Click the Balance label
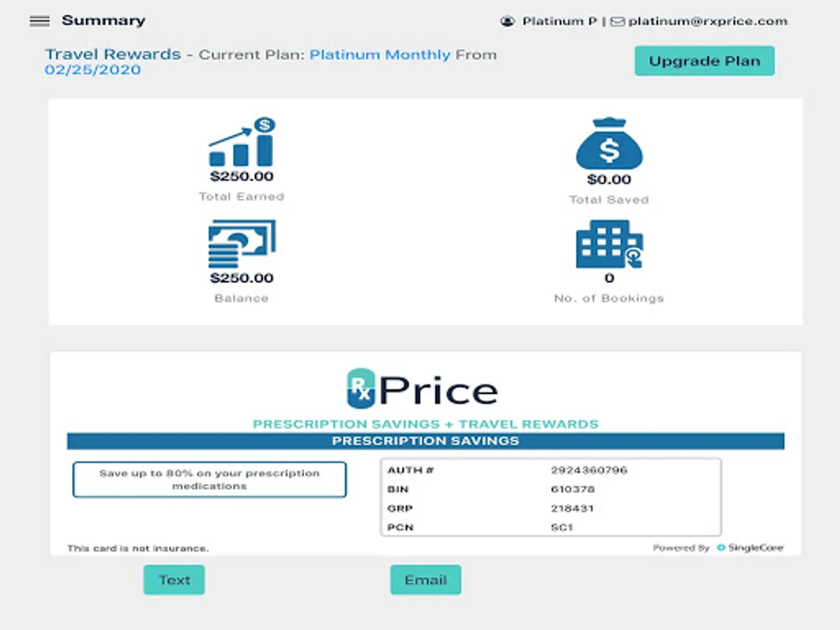Image resolution: width=840 pixels, height=630 pixels. tap(241, 298)
